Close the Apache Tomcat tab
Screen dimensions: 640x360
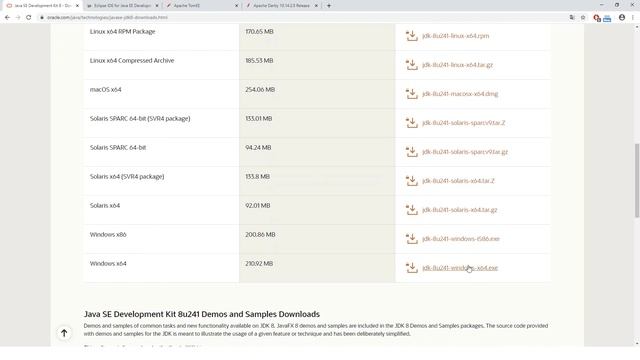click(x=237, y=6)
